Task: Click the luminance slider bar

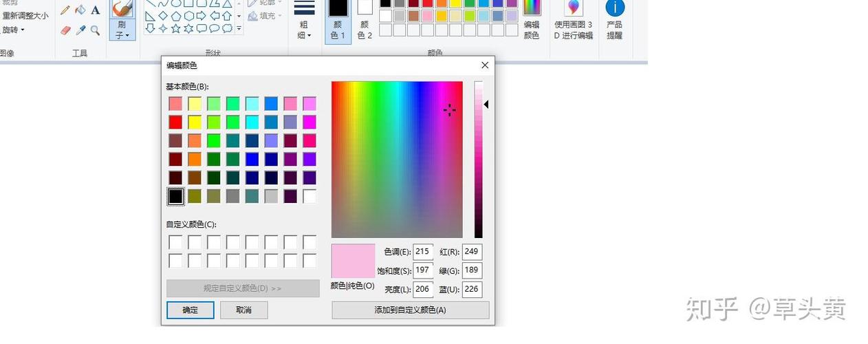Action: pos(478,160)
